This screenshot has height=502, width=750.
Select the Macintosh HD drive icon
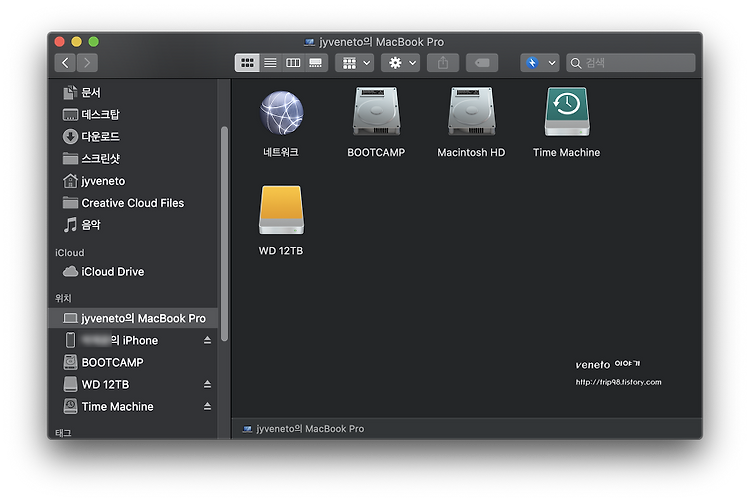(471, 111)
